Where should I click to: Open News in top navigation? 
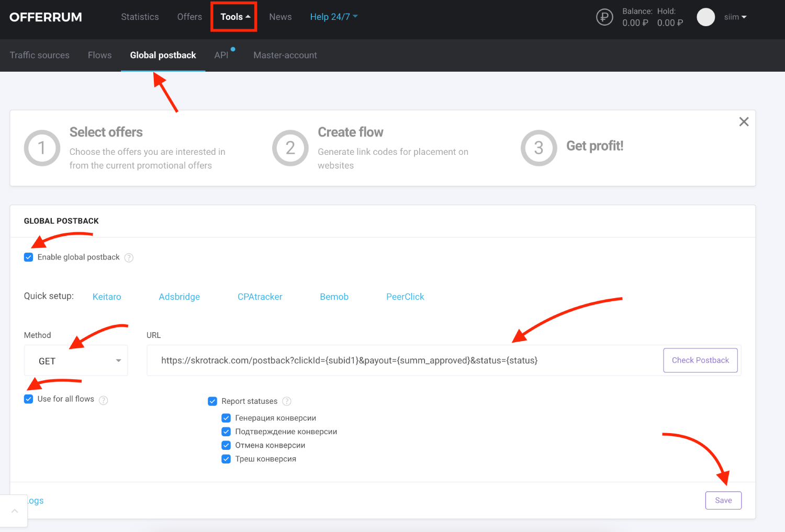pos(281,17)
